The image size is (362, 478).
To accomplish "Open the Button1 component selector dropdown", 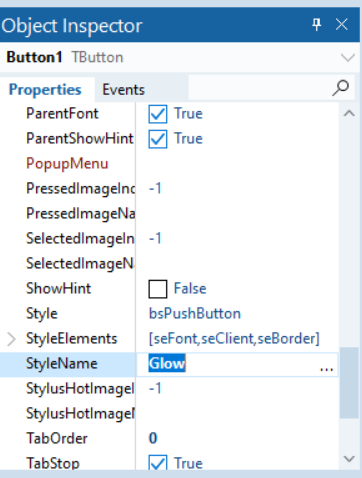I will tap(348, 58).
